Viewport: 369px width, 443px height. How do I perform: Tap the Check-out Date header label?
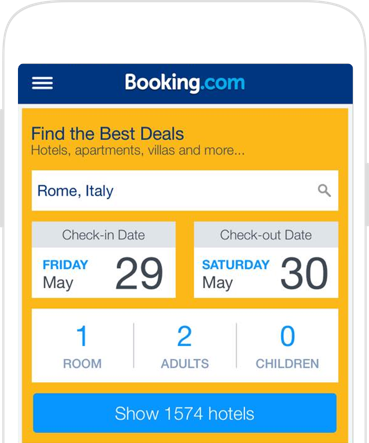click(266, 235)
